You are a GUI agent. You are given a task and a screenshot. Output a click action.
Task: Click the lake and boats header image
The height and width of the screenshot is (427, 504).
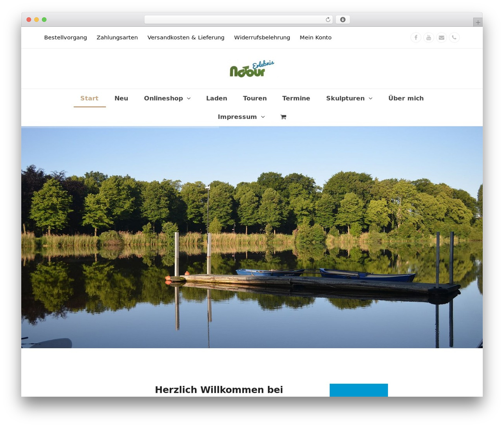pos(252,237)
